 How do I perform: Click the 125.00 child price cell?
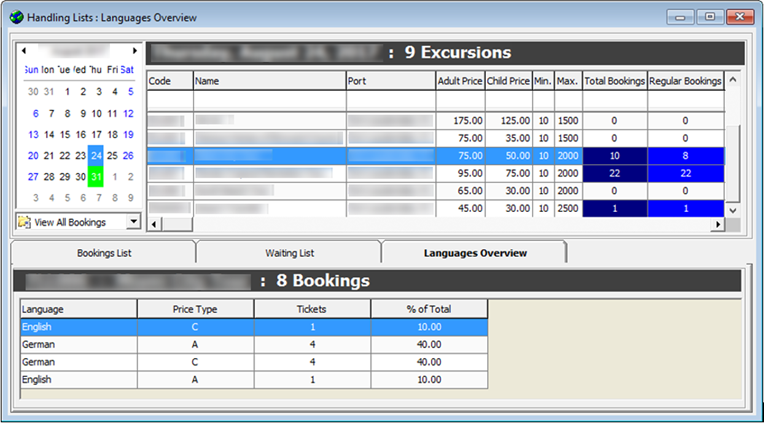coord(509,120)
